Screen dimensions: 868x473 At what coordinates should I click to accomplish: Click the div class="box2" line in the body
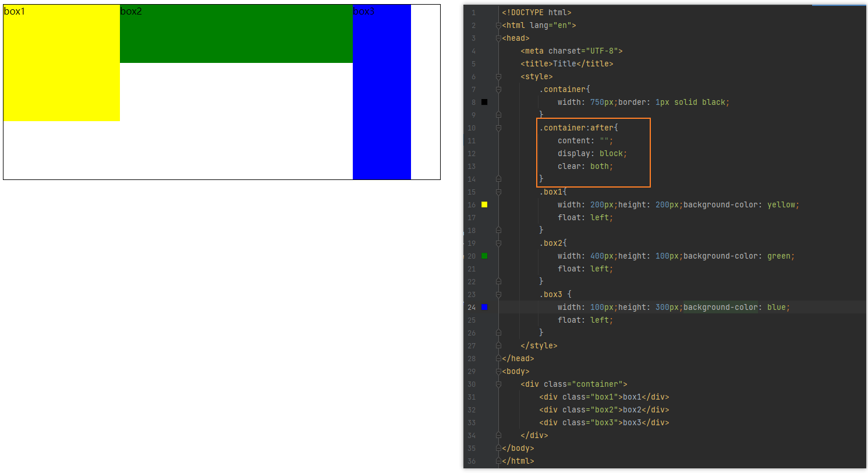tap(604, 410)
